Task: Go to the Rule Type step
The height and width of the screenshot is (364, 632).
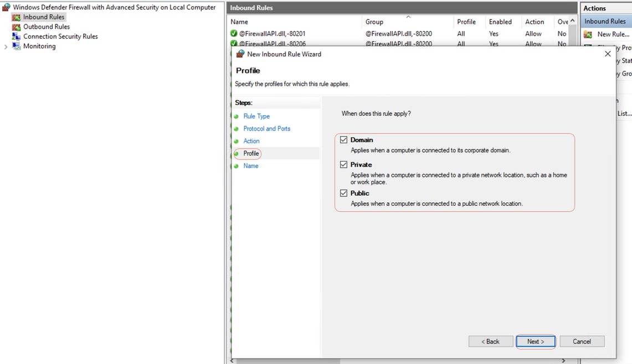Action: click(x=256, y=116)
